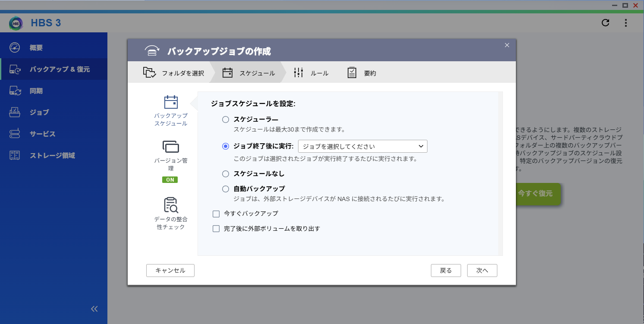This screenshot has width=644, height=324.
Task: Click the refresh icon in header
Action: click(x=605, y=23)
